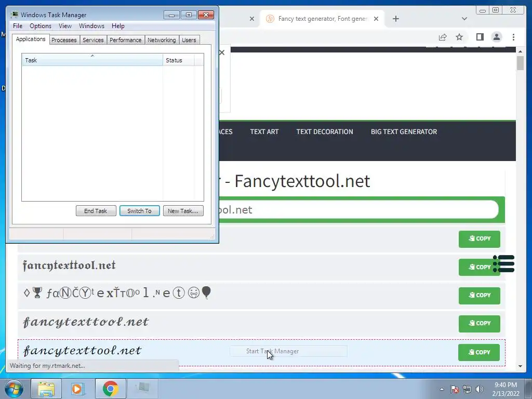Screen dimensions: 532x399
Task: Click the text input field showing ol.net
Action: (358, 210)
